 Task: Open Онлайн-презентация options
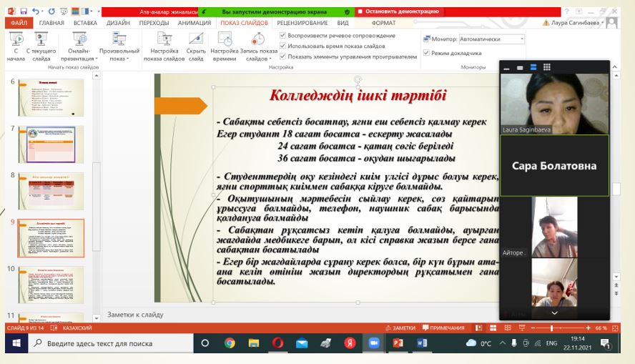pyautogui.click(x=79, y=46)
